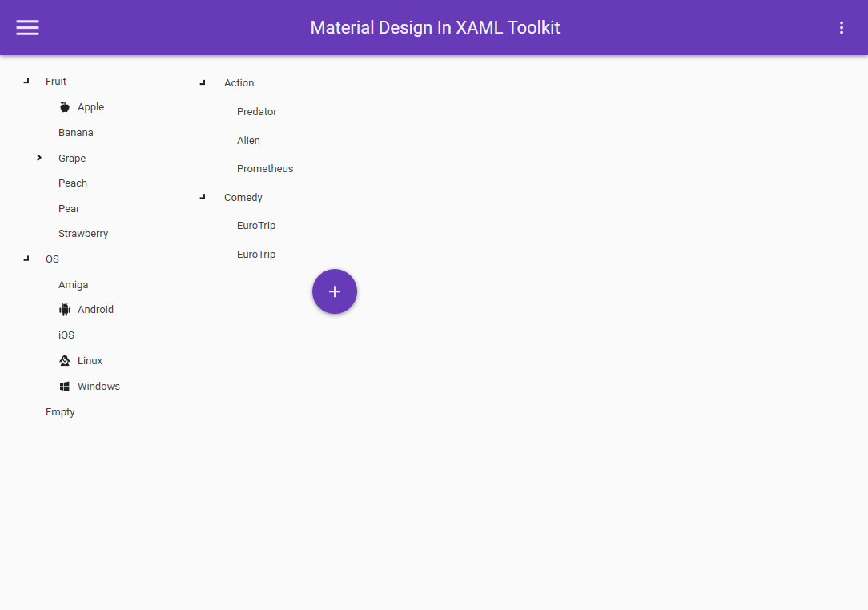The width and height of the screenshot is (868, 610).
Task: Collapse the Action movie category
Action: point(203,82)
